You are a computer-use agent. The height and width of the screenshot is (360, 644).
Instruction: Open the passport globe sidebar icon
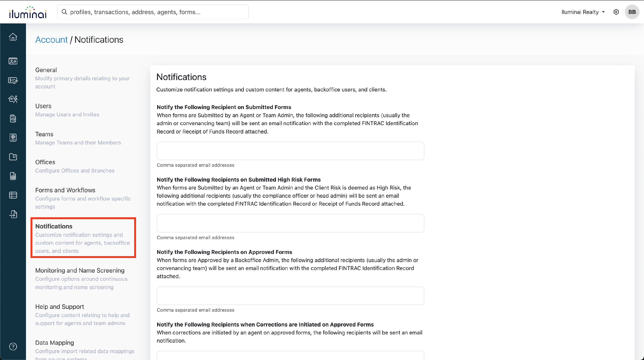pos(13,138)
